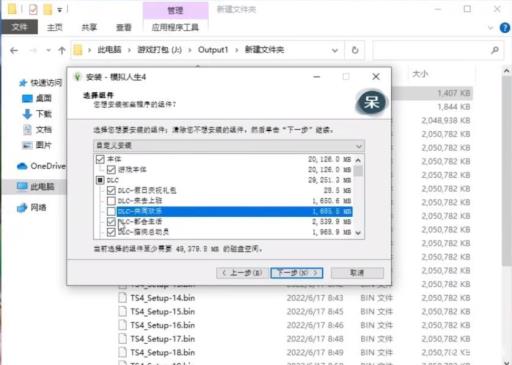Viewport: 512px width, 365px height.
Task: Click the This PC monitor icon in sidebar
Action: tap(22, 187)
